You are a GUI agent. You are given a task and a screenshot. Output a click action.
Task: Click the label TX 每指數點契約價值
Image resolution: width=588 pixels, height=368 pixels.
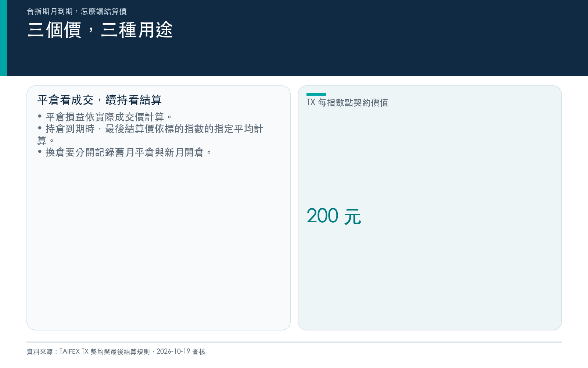pyautogui.click(x=347, y=103)
